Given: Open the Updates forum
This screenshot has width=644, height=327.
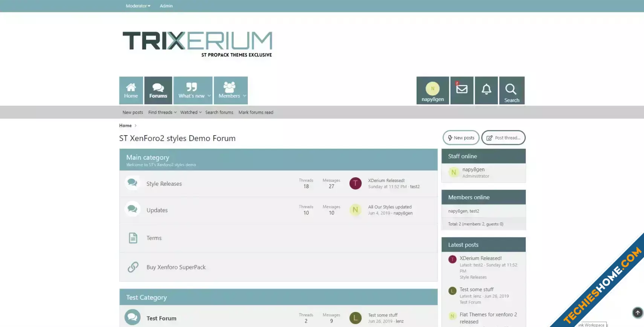Looking at the screenshot, I should pos(157,210).
